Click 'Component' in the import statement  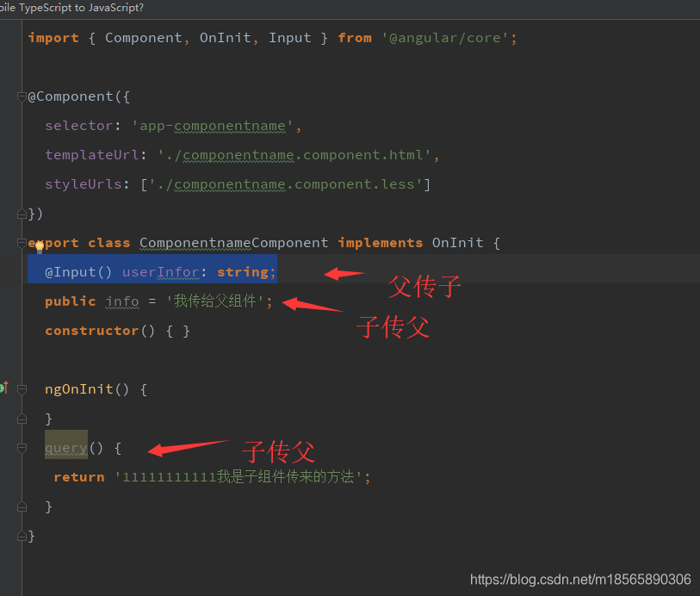click(143, 38)
